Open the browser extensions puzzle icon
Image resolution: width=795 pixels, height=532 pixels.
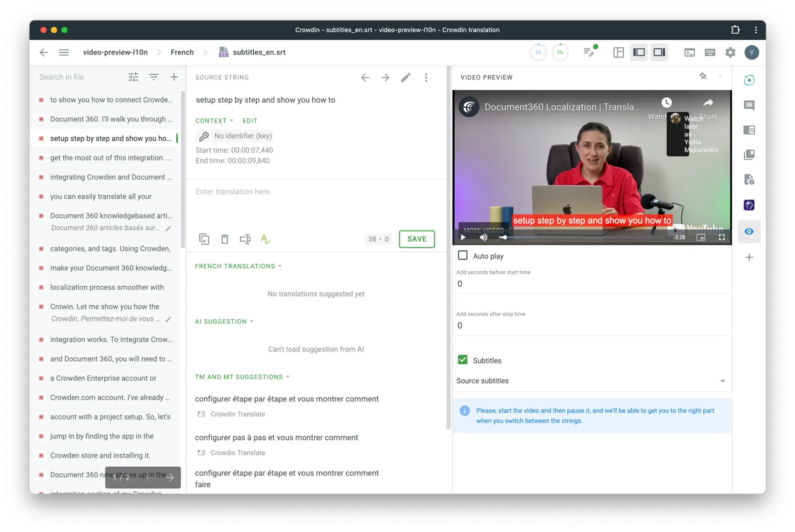[x=735, y=30]
